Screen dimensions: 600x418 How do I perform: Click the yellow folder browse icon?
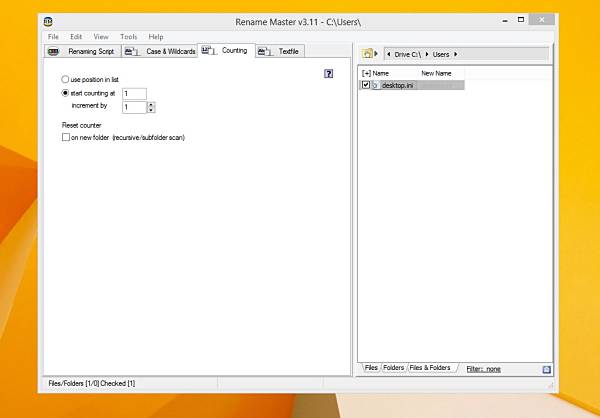tap(367, 54)
